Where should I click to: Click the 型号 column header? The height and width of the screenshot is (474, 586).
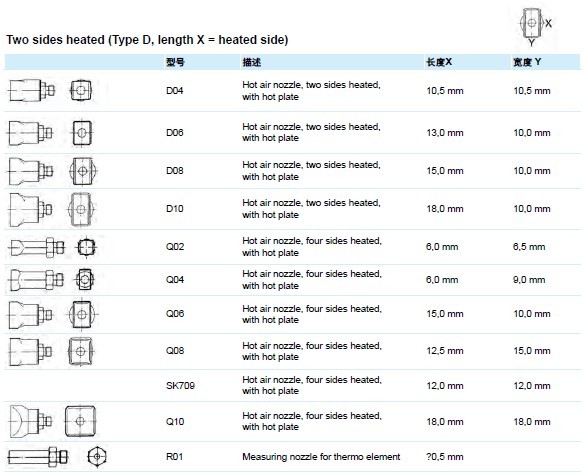175,62
